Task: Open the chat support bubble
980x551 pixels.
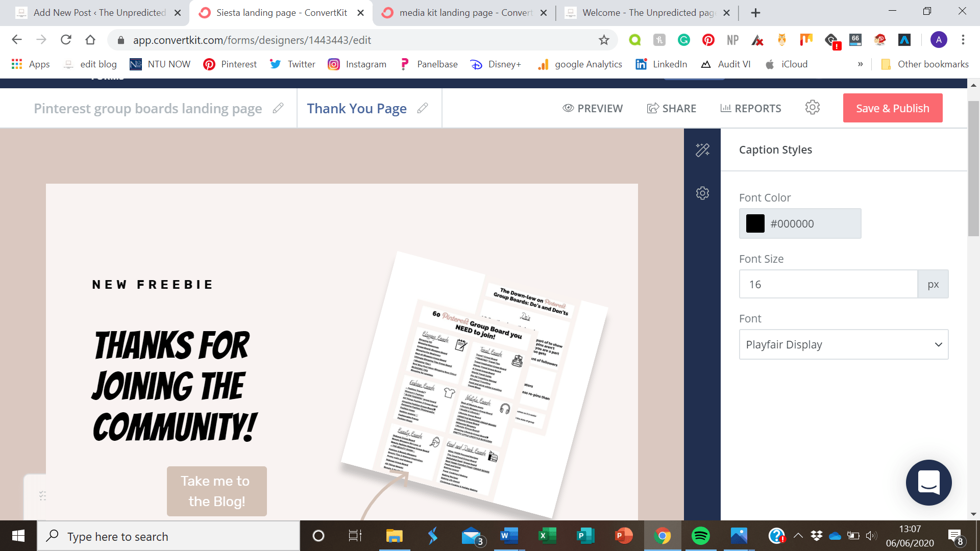Action: (928, 482)
